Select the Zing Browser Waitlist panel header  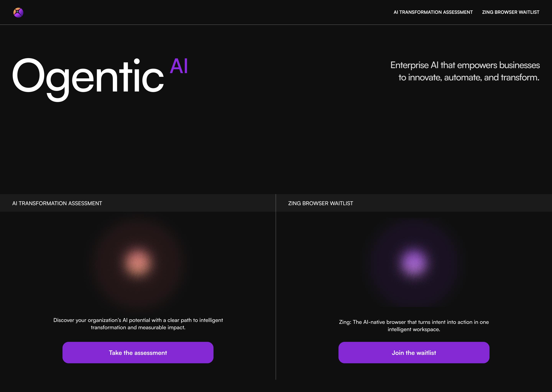point(320,203)
